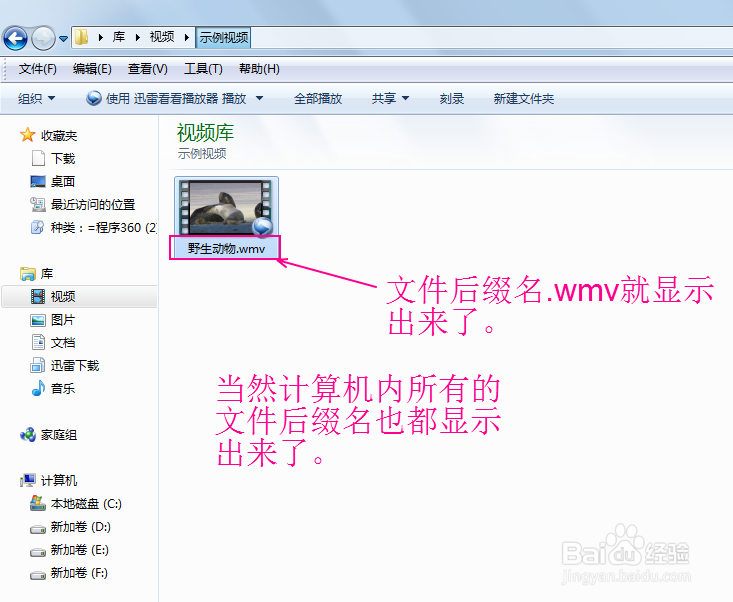
Task: Click the 最近访问的位置 icon
Action: point(37,204)
